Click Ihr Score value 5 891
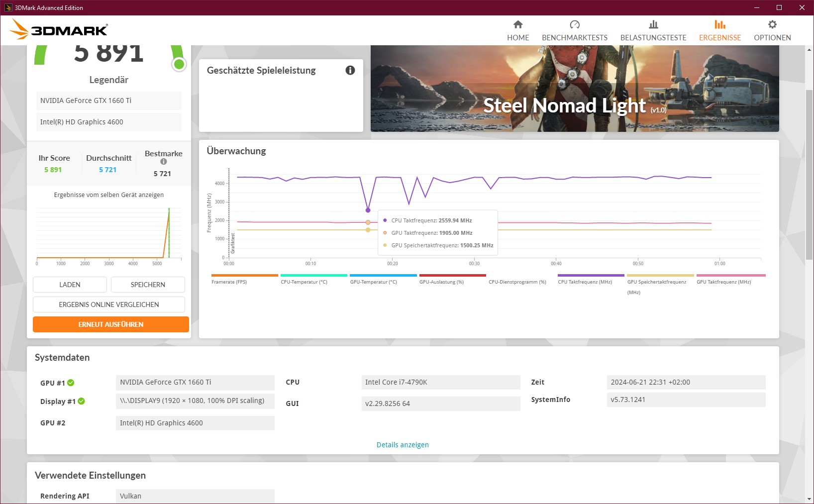814x504 pixels. tap(53, 170)
